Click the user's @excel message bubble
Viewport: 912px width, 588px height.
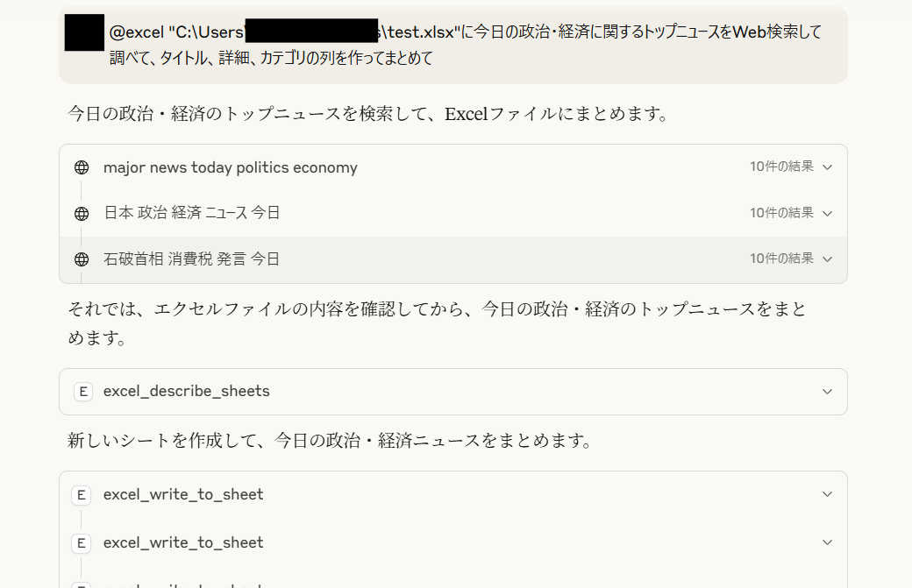coord(456,42)
